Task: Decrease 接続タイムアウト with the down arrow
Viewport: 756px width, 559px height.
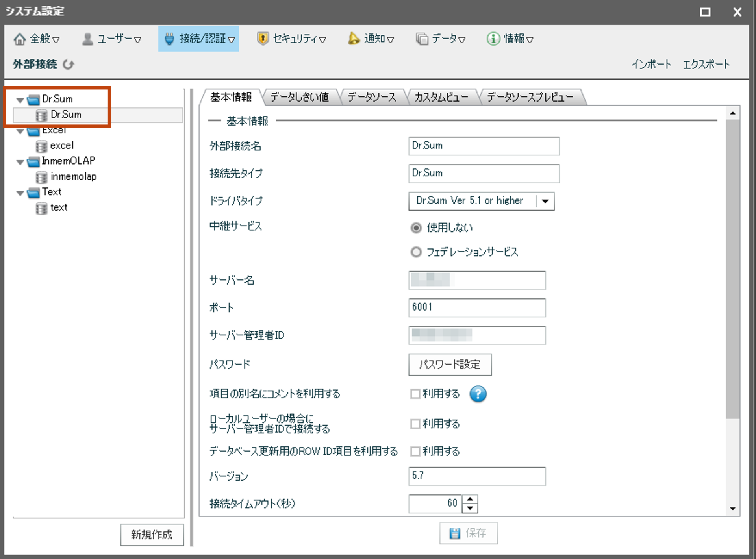Action: pos(470,508)
